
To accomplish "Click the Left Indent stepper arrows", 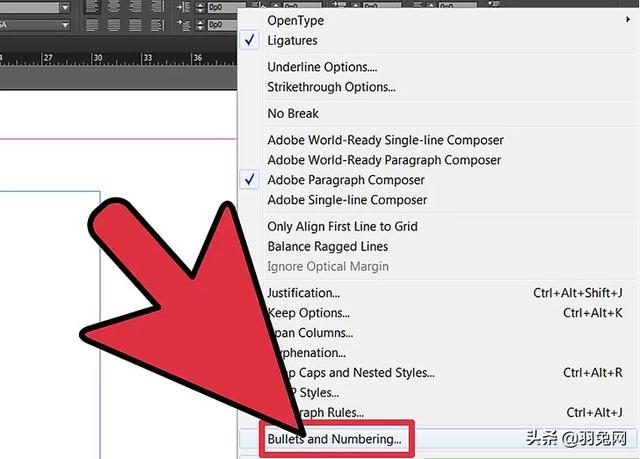I will tap(200, 7).
